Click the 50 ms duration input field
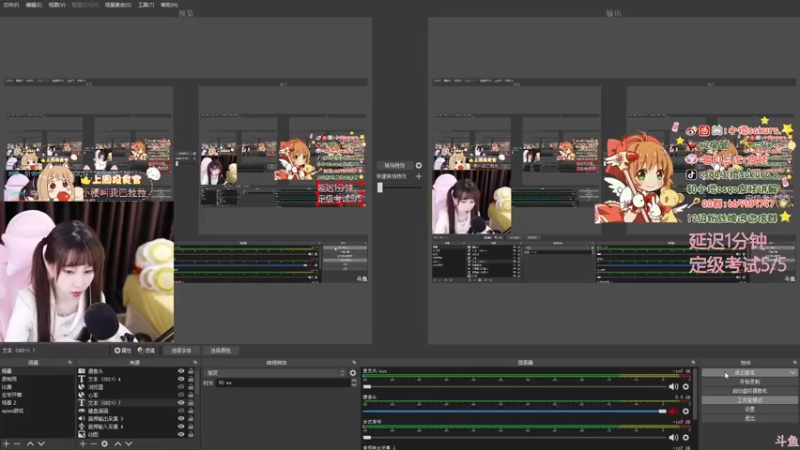Viewport: 800px width, 450px height. [282, 383]
